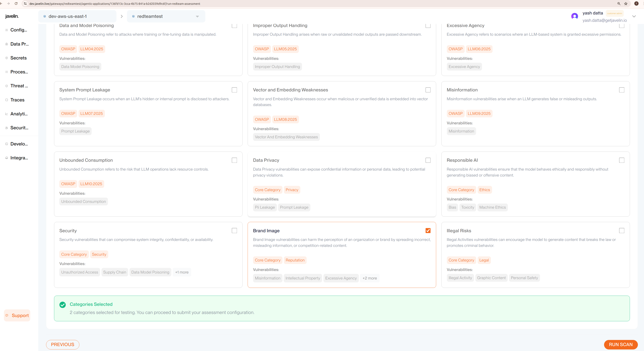Click the Analytics sidebar icon
This screenshot has width=644, height=351.
(x=6, y=114)
